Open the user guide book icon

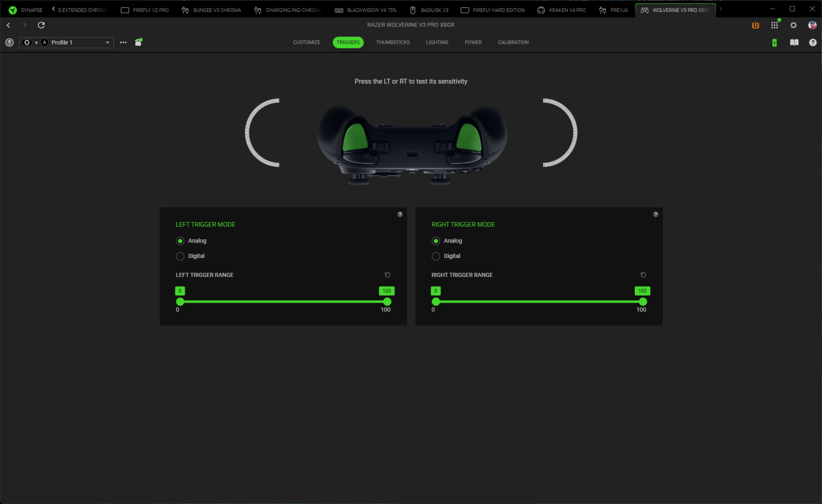coord(794,43)
